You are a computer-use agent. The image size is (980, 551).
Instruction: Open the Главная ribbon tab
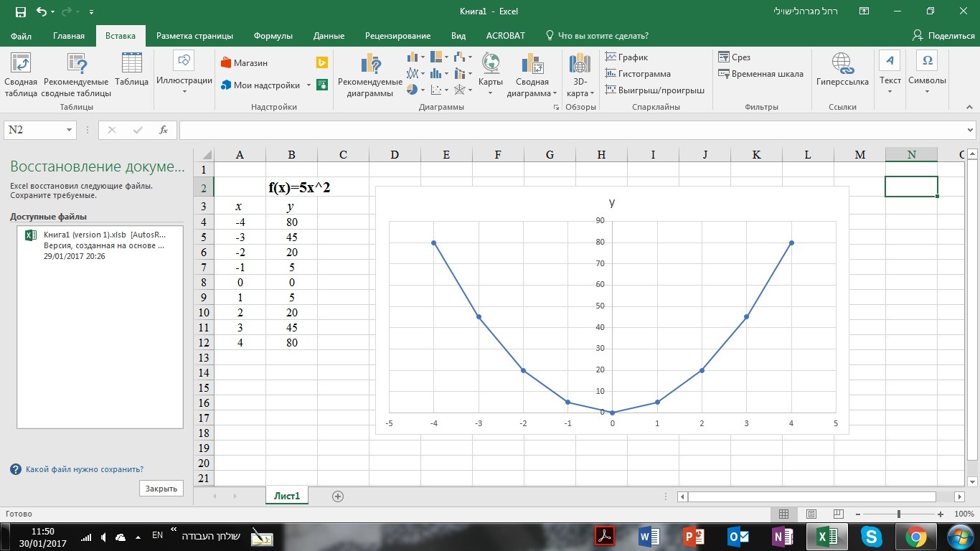(69, 36)
